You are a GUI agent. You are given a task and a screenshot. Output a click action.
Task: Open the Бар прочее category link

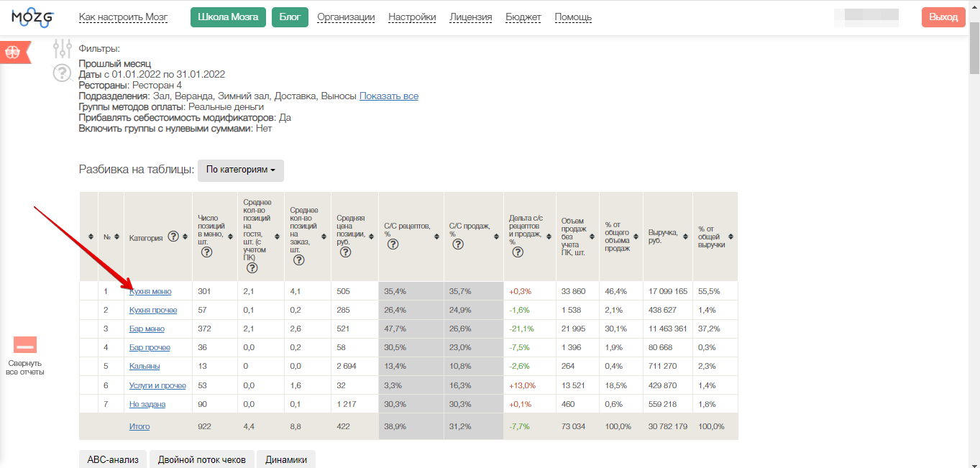150,347
